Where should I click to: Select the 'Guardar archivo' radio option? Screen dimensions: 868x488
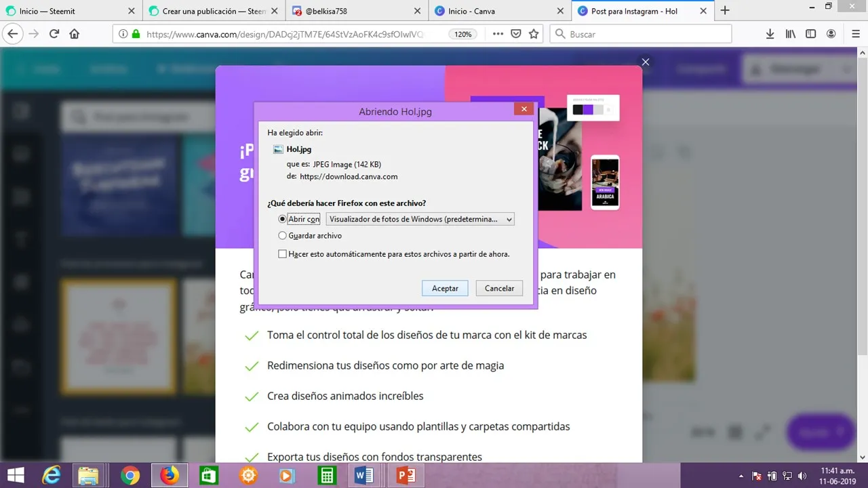(x=283, y=236)
